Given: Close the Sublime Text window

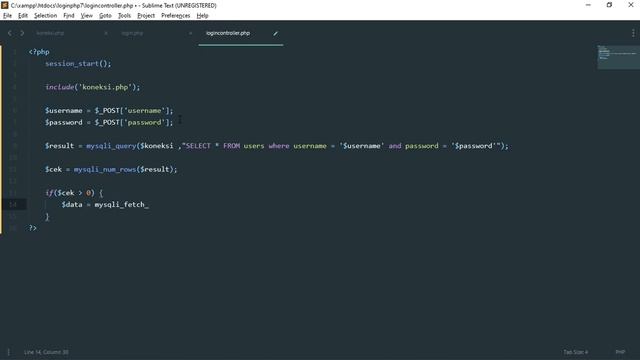Looking at the screenshot, I should pos(630,5).
